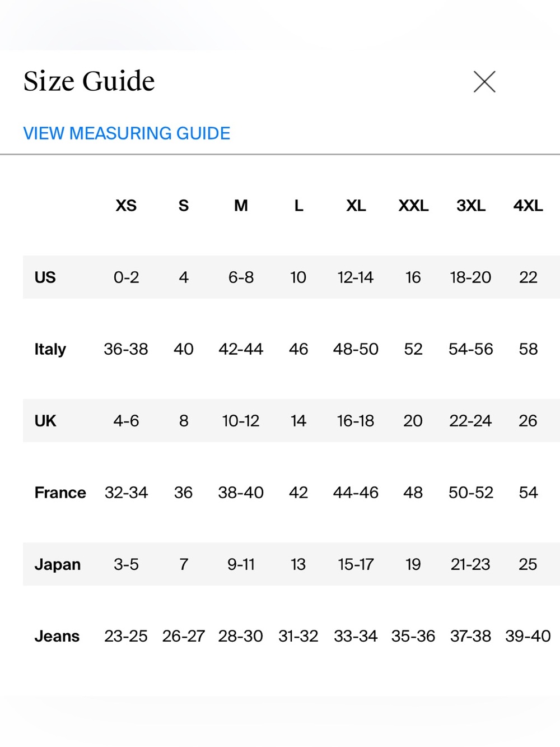Select the US 6-8 cell
Viewport: 560px width, 747px height.
(x=241, y=277)
